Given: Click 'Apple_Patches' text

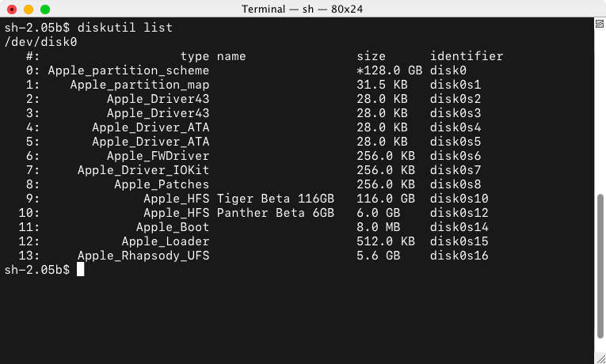Looking at the screenshot, I should coord(162,184).
